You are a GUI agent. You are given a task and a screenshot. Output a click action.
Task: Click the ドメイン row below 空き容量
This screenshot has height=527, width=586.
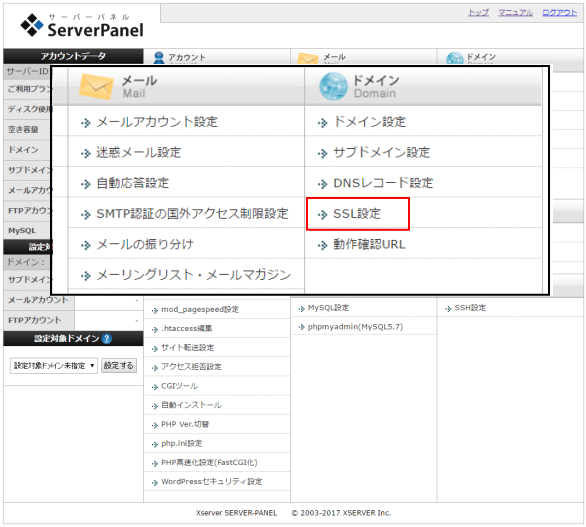(x=27, y=150)
